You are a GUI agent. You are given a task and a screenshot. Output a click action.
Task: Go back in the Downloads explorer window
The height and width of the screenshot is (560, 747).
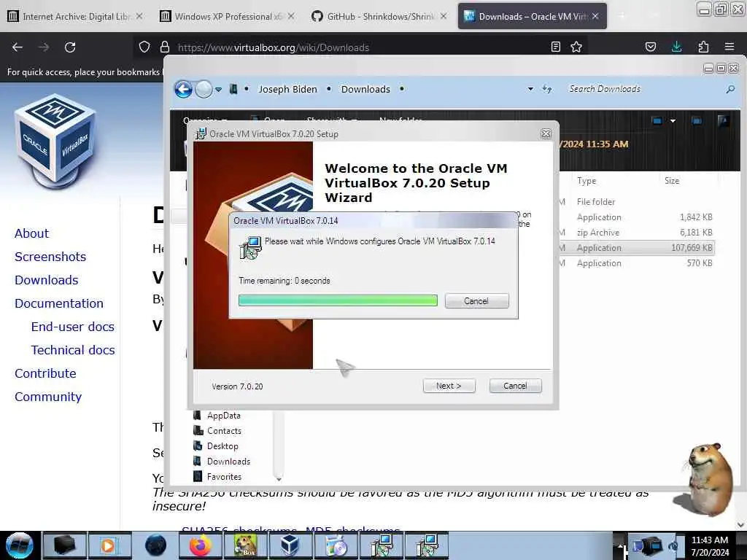[183, 89]
